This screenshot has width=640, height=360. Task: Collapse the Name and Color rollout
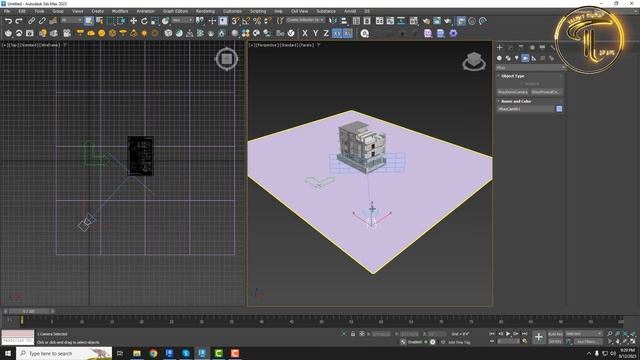pyautogui.click(x=516, y=101)
